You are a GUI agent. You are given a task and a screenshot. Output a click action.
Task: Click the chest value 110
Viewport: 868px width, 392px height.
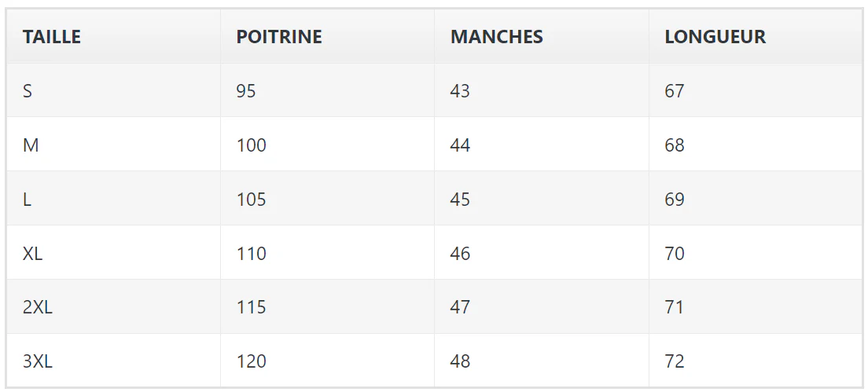252,253
